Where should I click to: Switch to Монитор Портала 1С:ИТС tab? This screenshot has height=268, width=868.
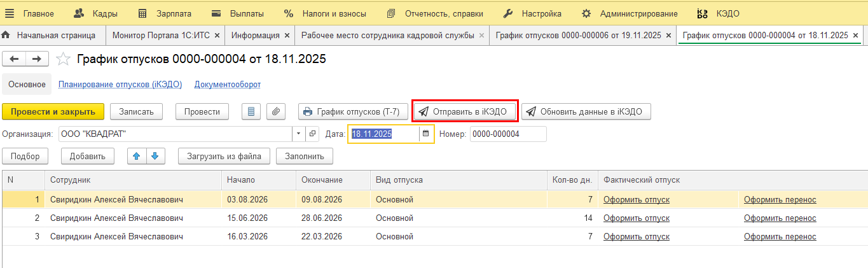(x=161, y=35)
